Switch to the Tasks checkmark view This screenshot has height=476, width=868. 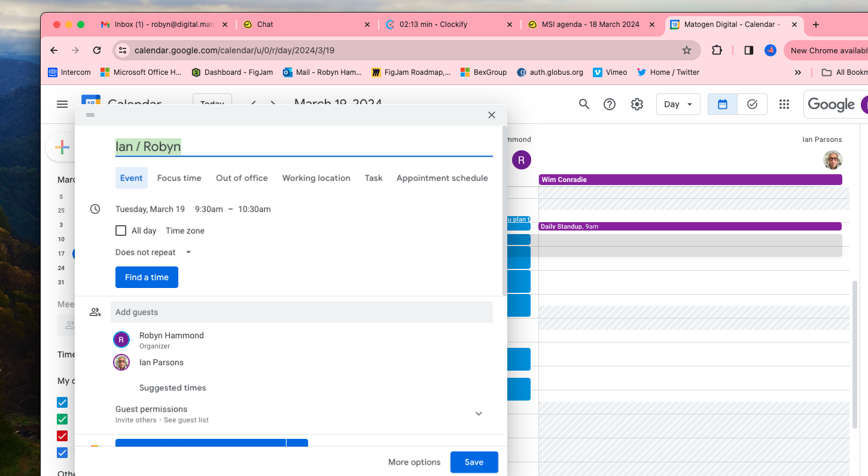coord(752,104)
